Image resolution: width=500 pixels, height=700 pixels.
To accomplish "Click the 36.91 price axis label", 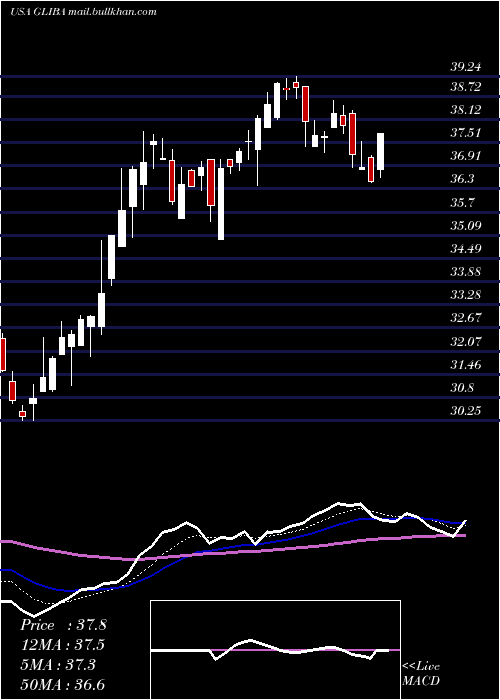I will tap(466, 156).
